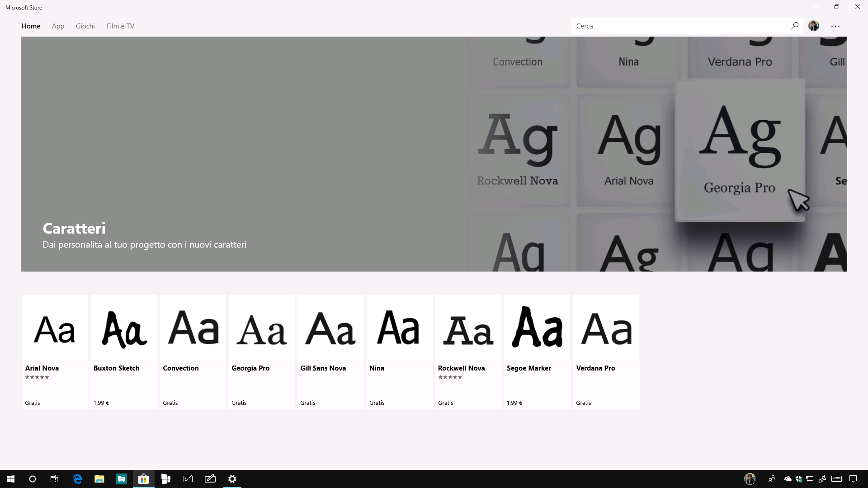Open the user account avatar menu

[x=814, y=26]
